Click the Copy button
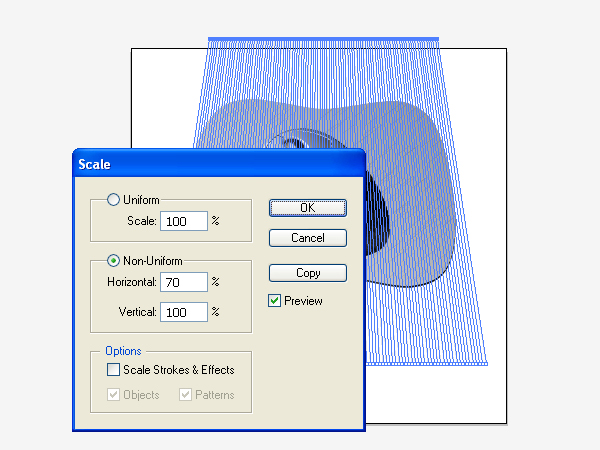This screenshot has height=450, width=600. [308, 273]
